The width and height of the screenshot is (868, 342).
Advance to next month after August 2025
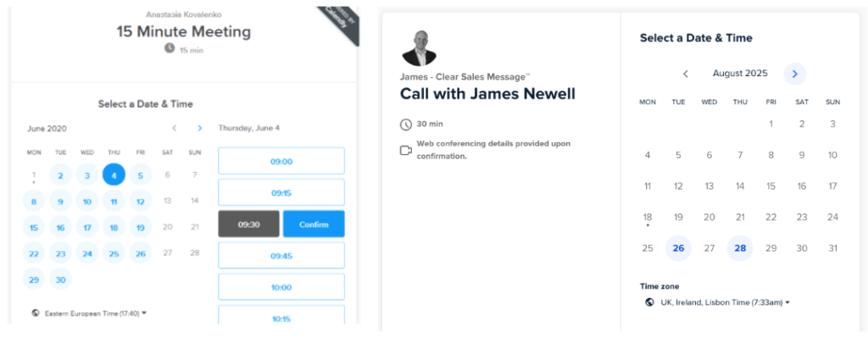794,74
